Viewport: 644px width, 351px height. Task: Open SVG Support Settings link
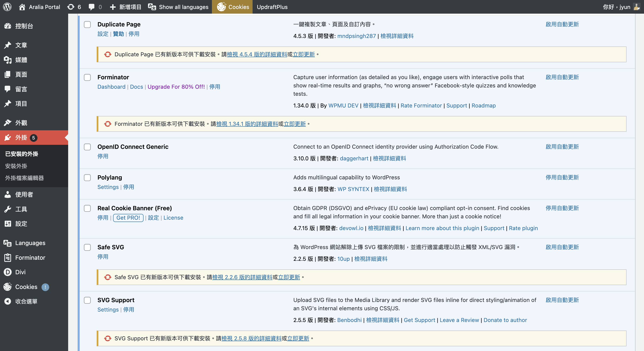pyautogui.click(x=108, y=310)
